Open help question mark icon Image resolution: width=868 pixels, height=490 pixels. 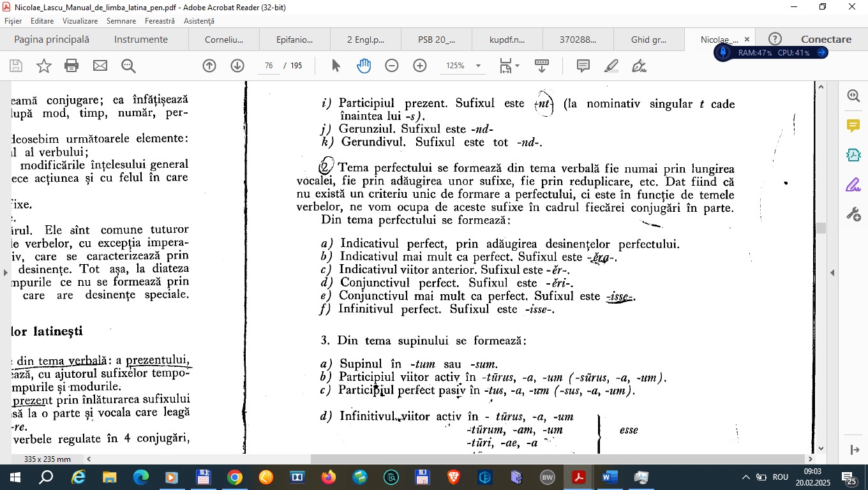click(775, 40)
